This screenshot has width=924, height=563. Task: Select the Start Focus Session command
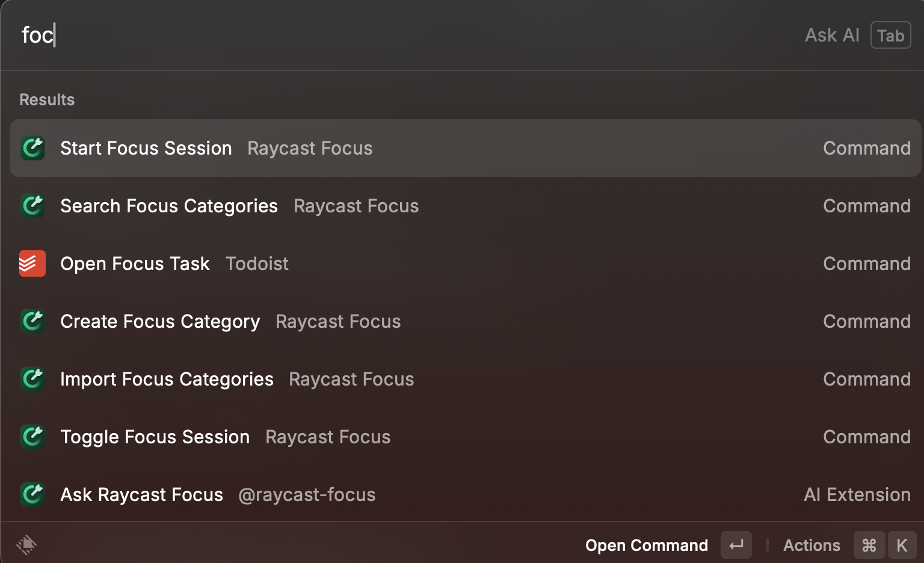point(146,148)
